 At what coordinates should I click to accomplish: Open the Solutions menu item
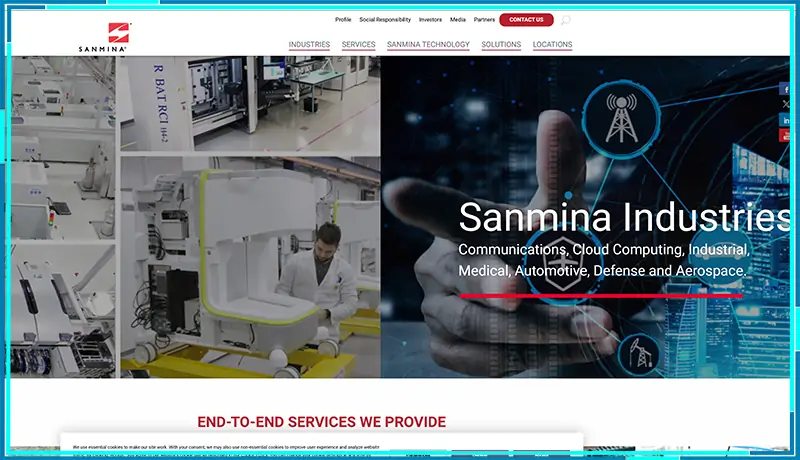tap(501, 45)
